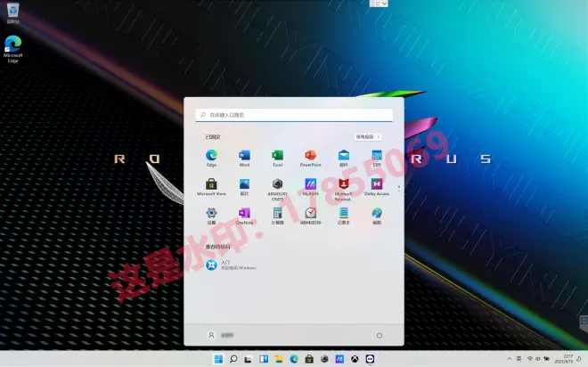Open OneNote from the pinned apps
This screenshot has width=588, height=367.
(244, 215)
